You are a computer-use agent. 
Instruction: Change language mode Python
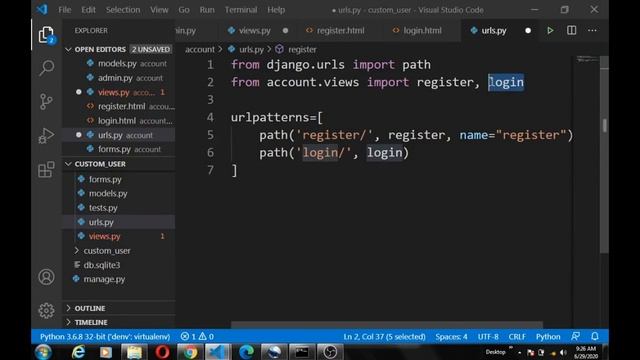(548, 336)
